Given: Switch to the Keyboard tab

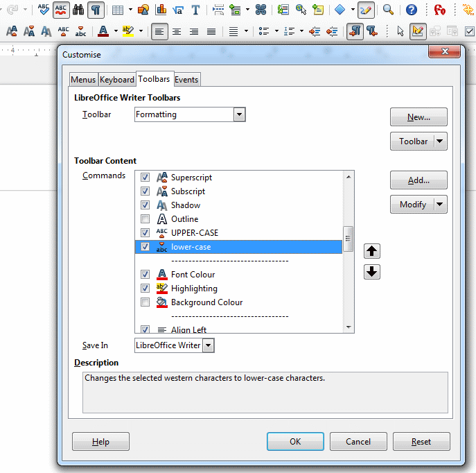Looking at the screenshot, I should (x=117, y=80).
